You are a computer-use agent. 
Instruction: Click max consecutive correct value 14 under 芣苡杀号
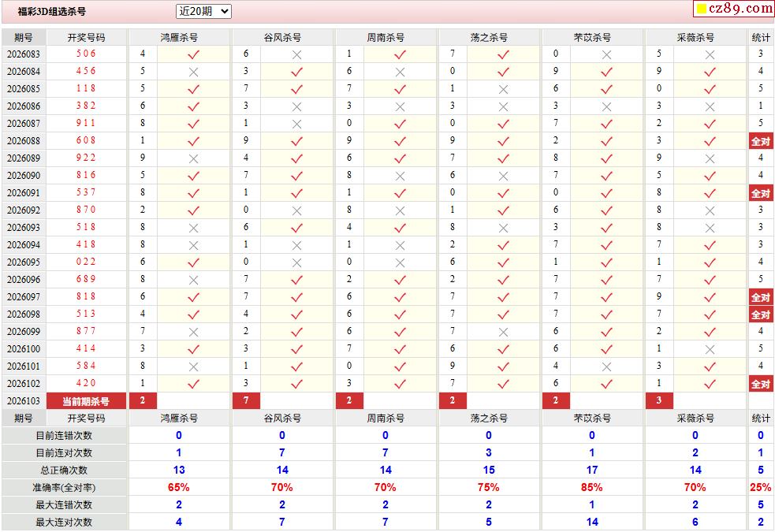[592, 522]
